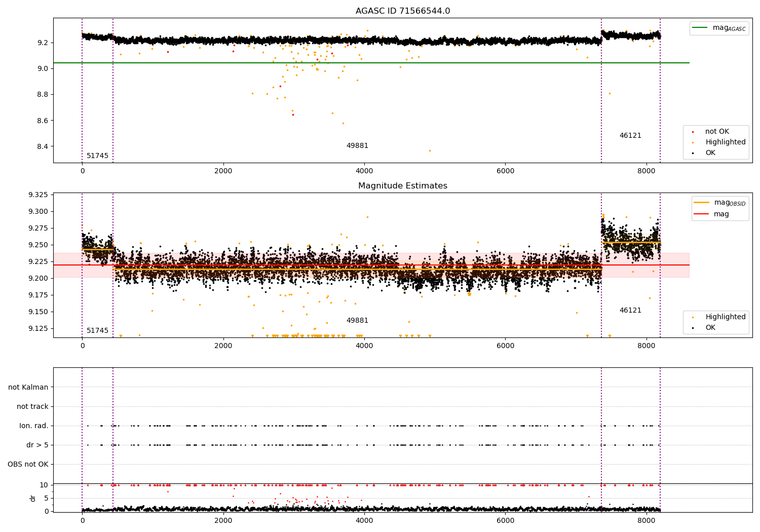Click the '9.0' y-tick of the top plot

[43, 69]
